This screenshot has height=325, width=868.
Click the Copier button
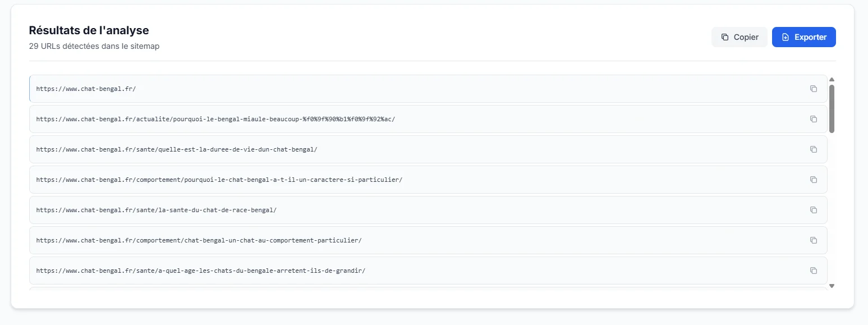coord(739,37)
